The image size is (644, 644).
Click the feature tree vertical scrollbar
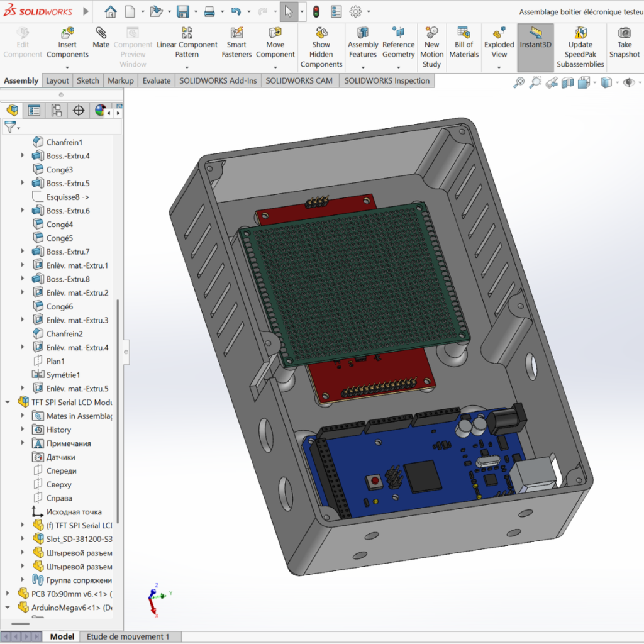118,411
